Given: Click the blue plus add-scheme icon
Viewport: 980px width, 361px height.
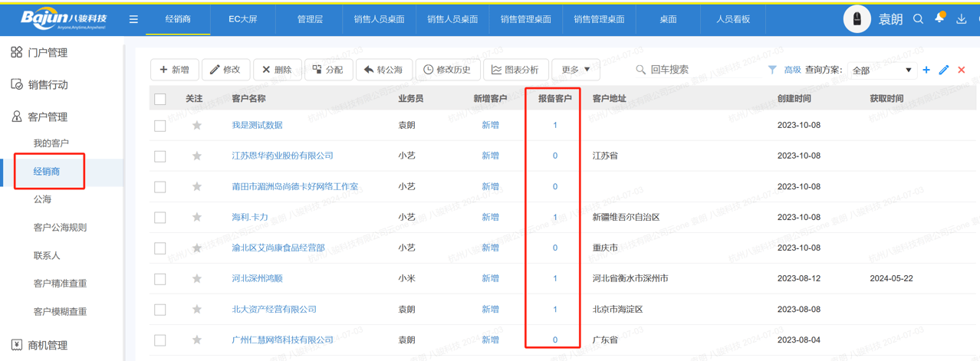Looking at the screenshot, I should pyautogui.click(x=926, y=70).
